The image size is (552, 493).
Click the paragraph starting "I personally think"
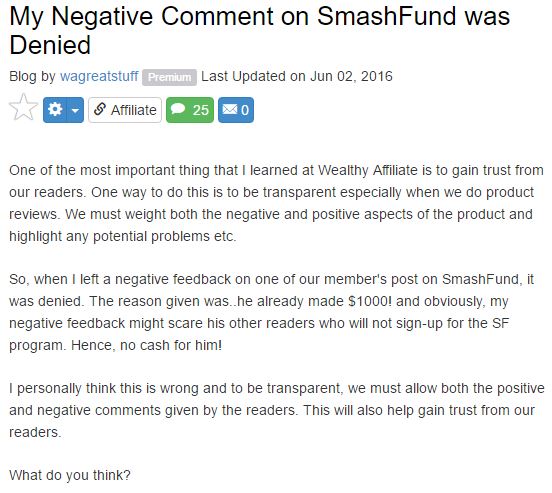click(277, 410)
